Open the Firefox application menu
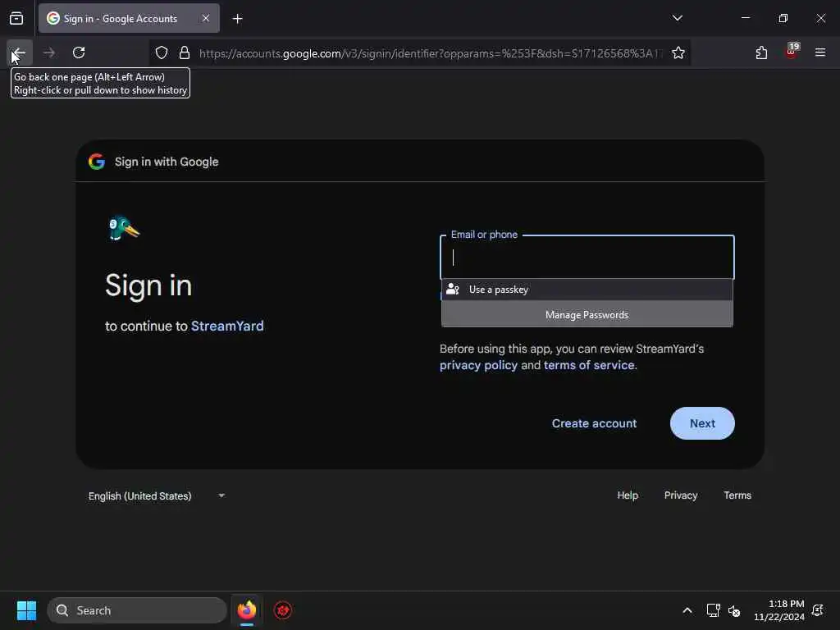Image resolution: width=840 pixels, height=630 pixels. pyautogui.click(x=820, y=52)
